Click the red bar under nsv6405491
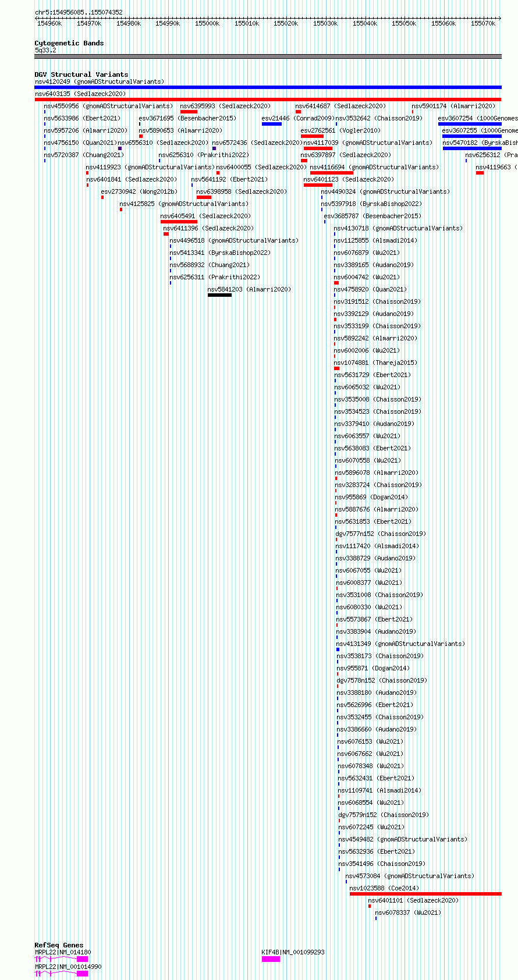This screenshot has width=518, height=980. coord(179,222)
